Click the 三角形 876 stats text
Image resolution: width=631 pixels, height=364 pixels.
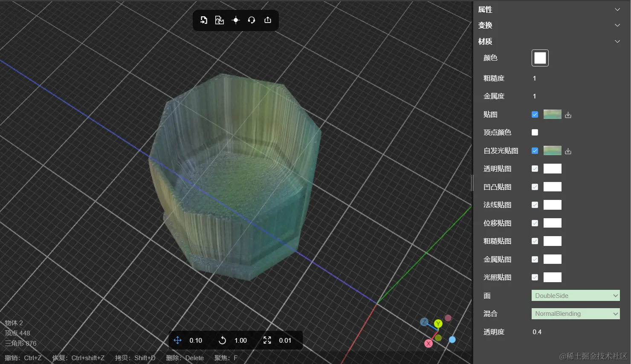[x=20, y=343]
